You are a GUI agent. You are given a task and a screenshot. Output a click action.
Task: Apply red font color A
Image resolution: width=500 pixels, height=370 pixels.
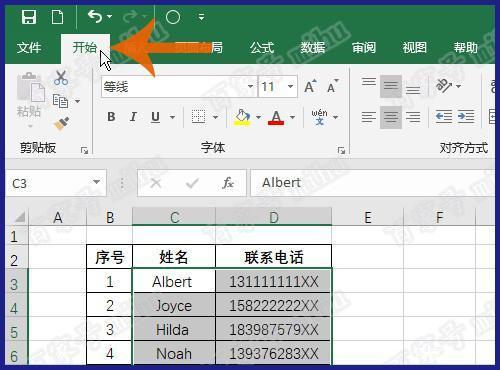276,117
